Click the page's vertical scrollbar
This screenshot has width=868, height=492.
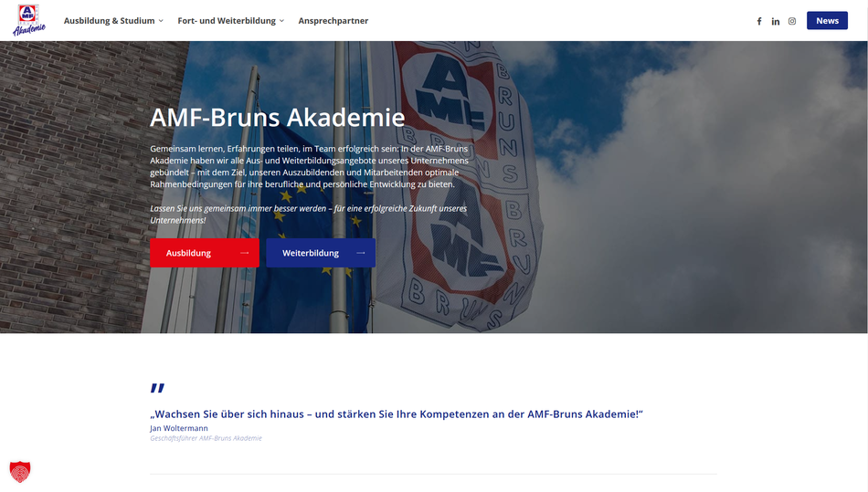865,246
